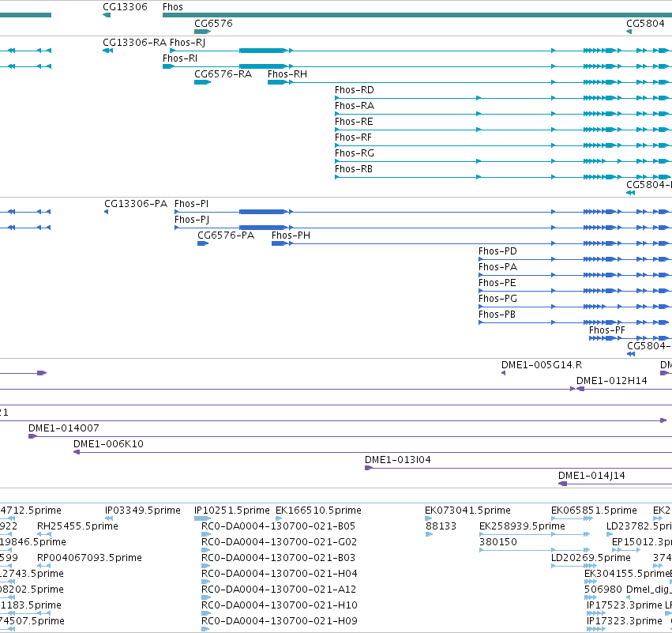Select the Fhos-PD protein label
The width and height of the screenshot is (672, 633).
click(x=497, y=251)
